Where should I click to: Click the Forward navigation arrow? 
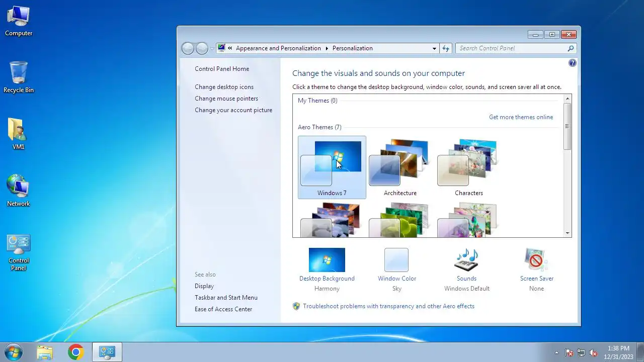coord(202,48)
